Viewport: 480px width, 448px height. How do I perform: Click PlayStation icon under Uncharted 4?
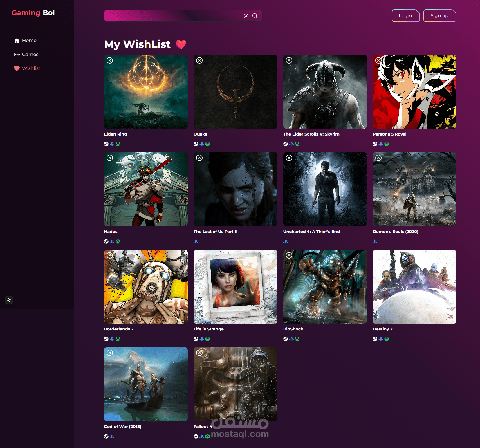286,241
